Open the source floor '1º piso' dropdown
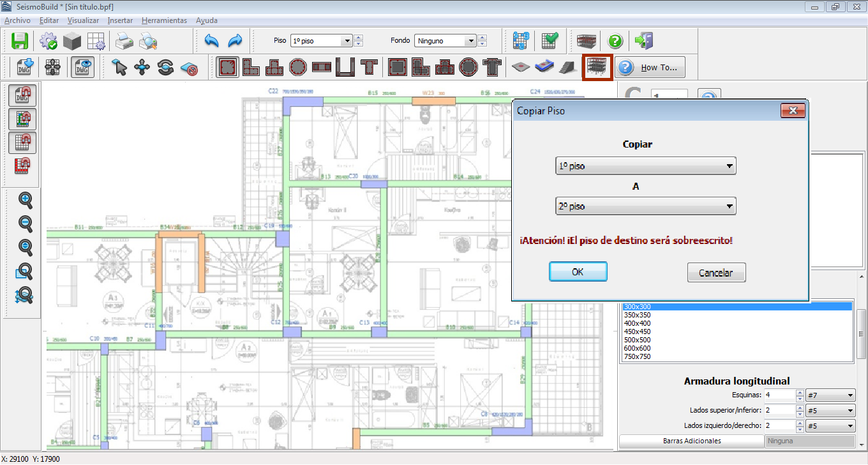 coord(645,166)
